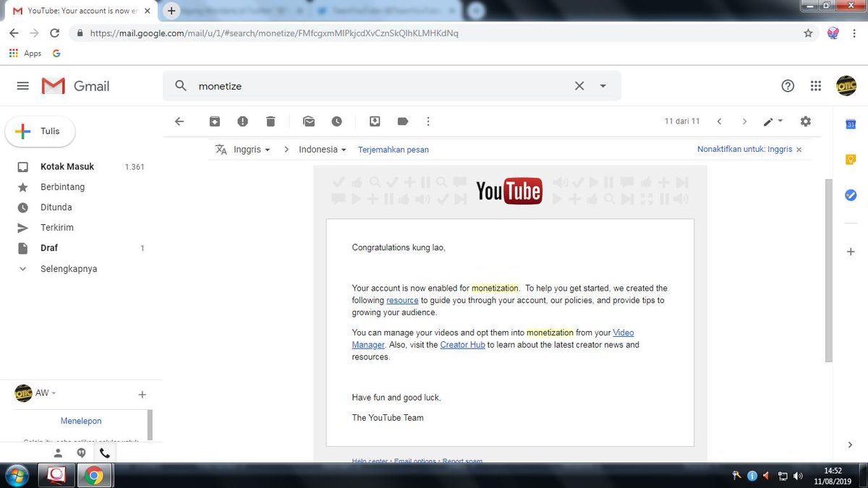Open the Apps bookmarks shortcut

(x=26, y=53)
